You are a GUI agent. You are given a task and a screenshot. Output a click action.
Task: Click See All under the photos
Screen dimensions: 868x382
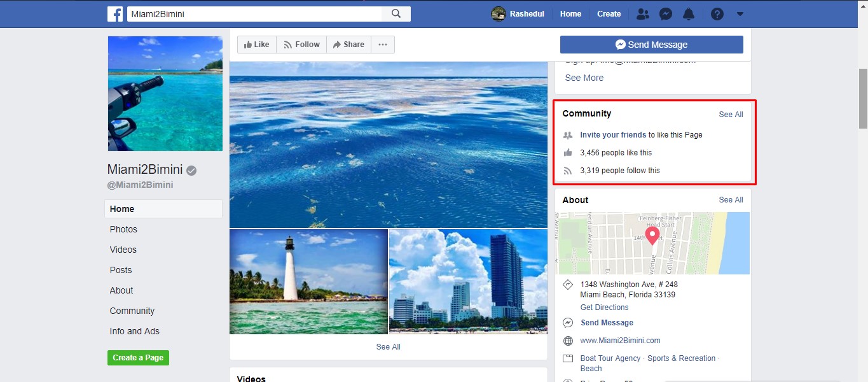tap(388, 347)
